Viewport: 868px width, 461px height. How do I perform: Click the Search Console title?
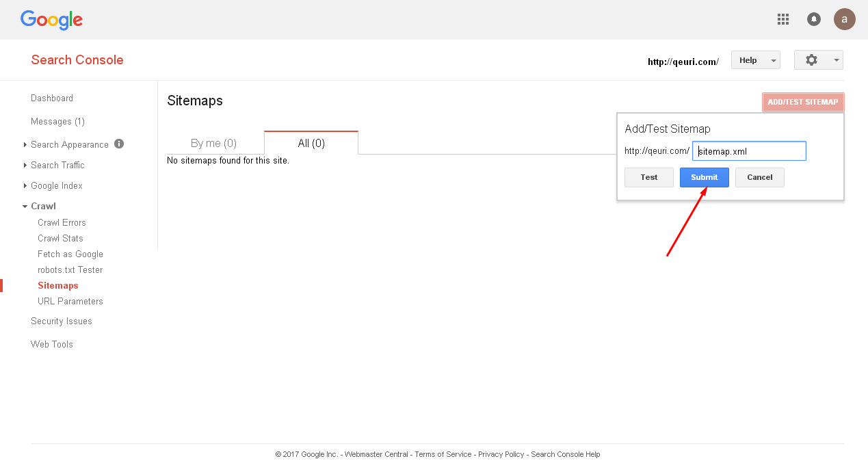(x=77, y=60)
